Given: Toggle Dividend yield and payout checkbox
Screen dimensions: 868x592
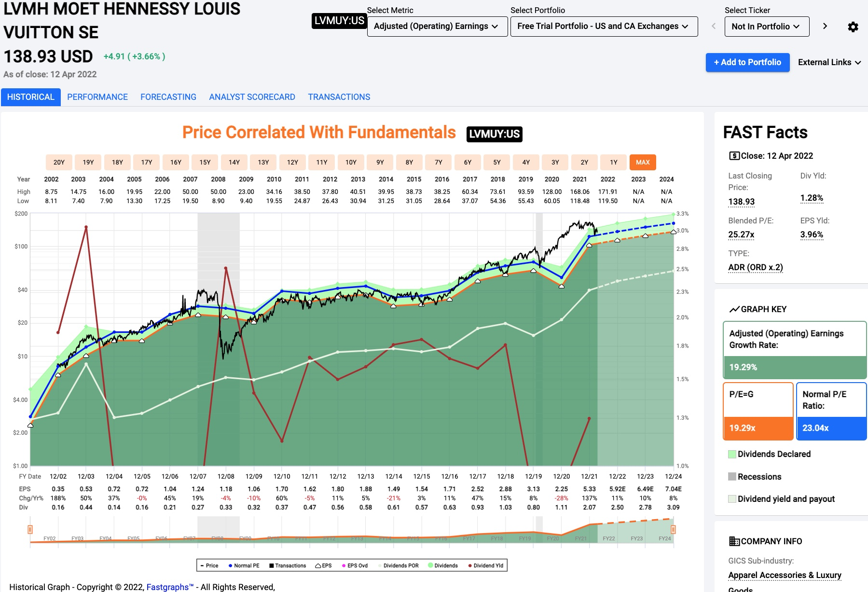Looking at the screenshot, I should click(732, 499).
